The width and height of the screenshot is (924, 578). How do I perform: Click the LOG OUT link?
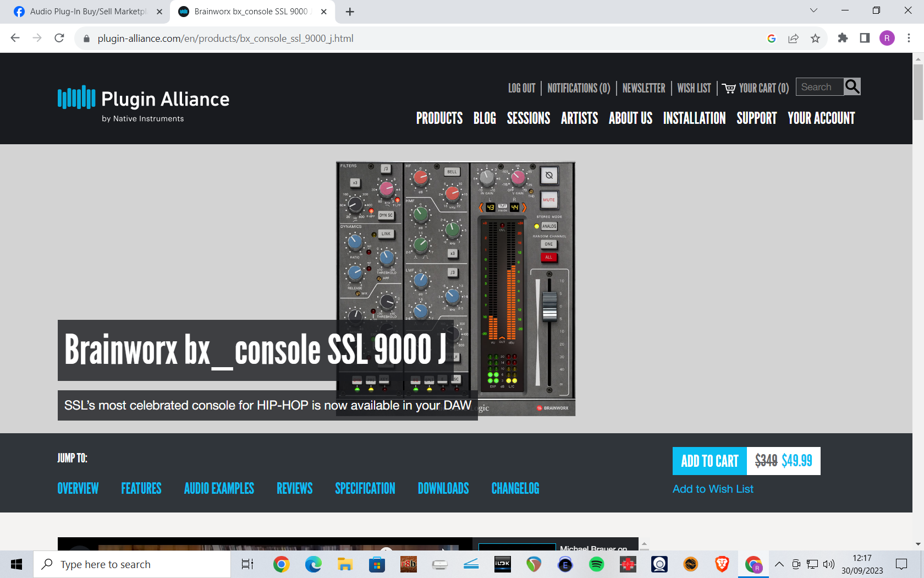click(521, 88)
